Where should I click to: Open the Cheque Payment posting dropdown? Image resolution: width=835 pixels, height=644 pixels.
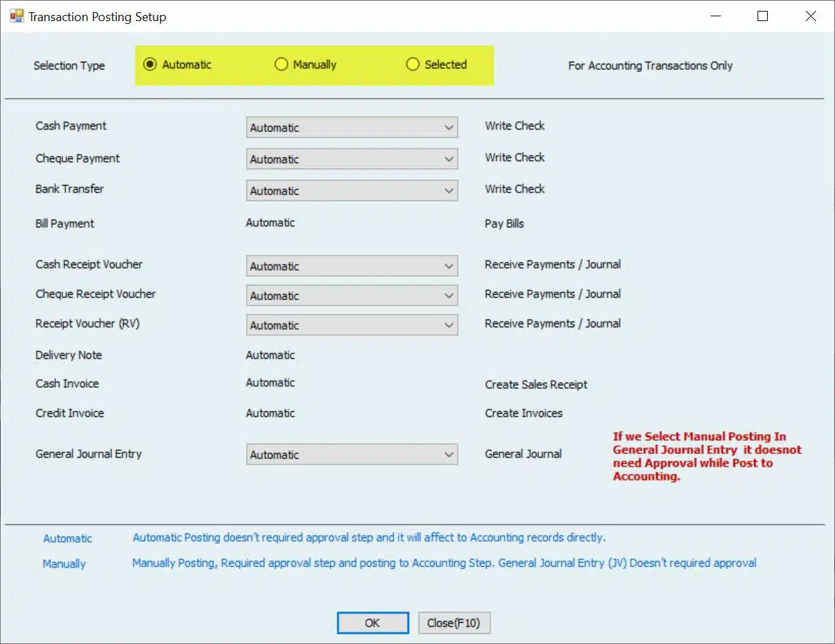(x=352, y=159)
